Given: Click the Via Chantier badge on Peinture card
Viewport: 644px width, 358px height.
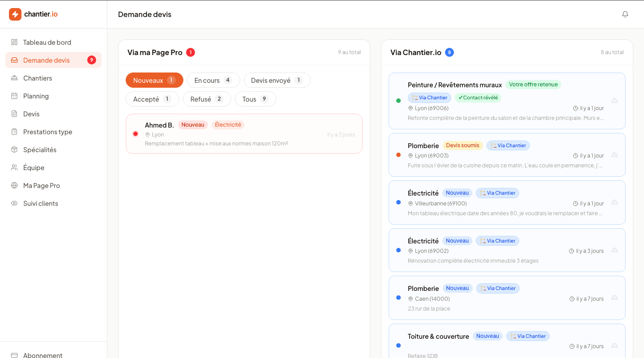Looking at the screenshot, I should 429,98.
